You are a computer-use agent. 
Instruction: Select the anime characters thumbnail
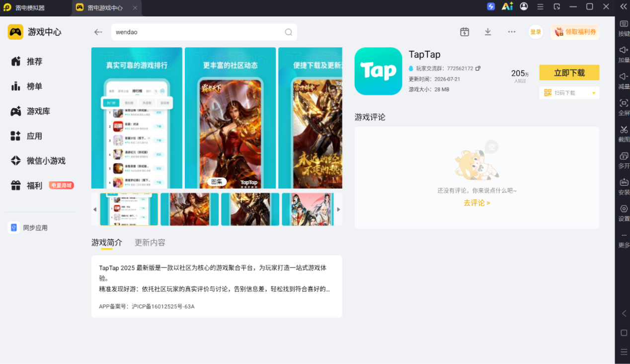308,209
